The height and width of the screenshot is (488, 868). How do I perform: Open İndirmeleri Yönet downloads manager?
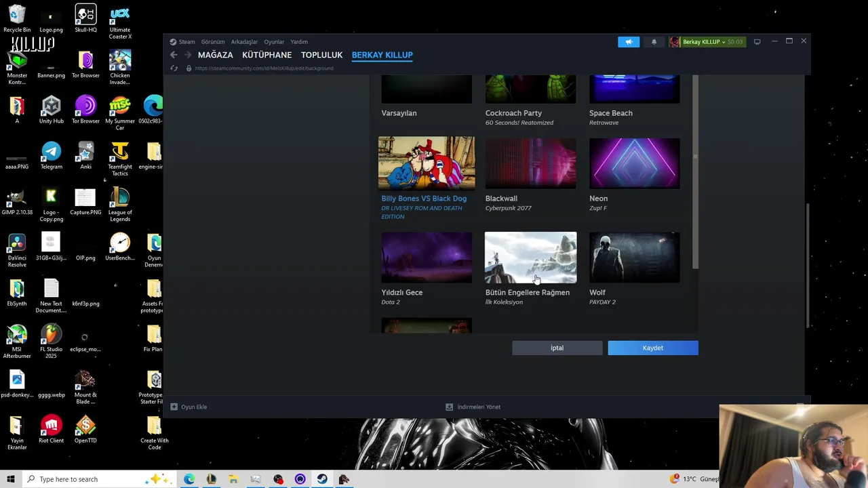tap(479, 407)
